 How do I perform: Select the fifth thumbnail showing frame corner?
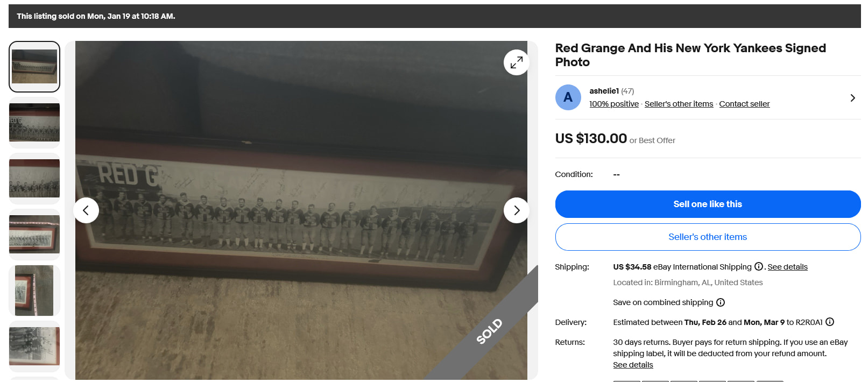tap(34, 291)
